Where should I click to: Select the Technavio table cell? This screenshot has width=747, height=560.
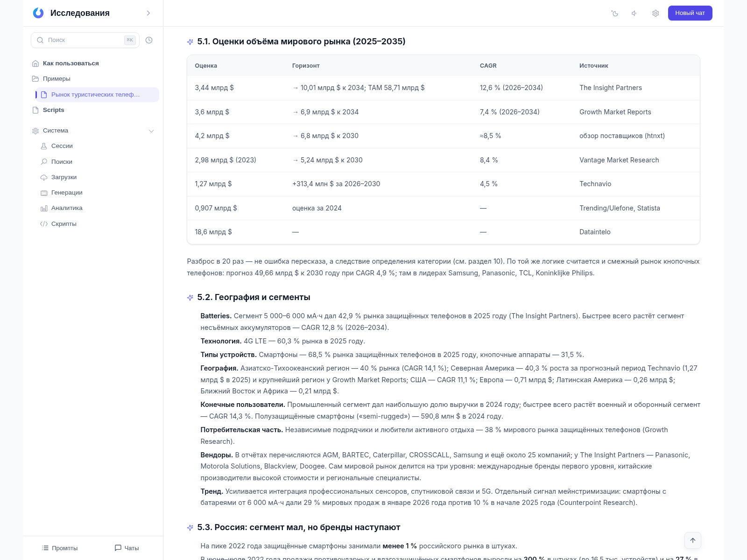click(595, 184)
